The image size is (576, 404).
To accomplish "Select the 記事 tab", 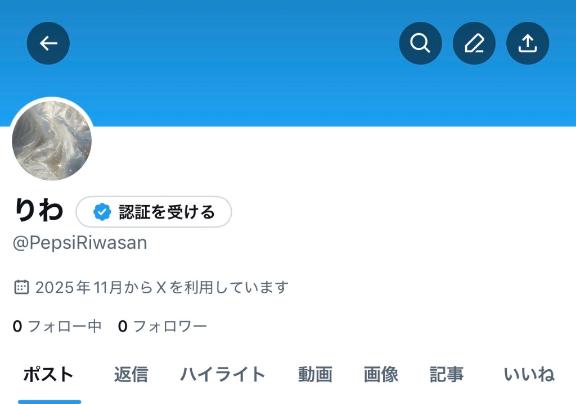I will coord(447,375).
